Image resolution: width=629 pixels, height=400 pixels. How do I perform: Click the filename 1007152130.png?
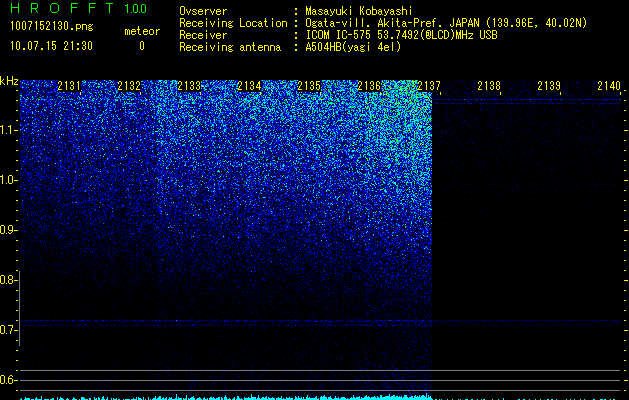coord(52,27)
